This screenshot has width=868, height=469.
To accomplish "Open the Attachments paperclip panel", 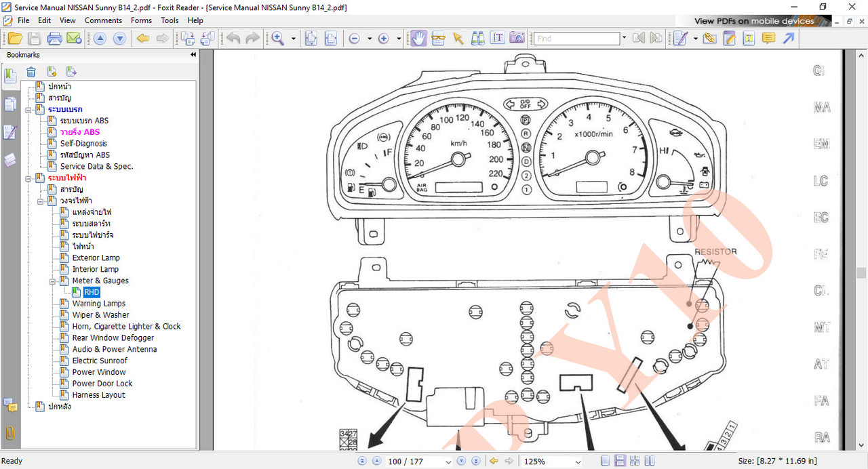I will [10, 433].
